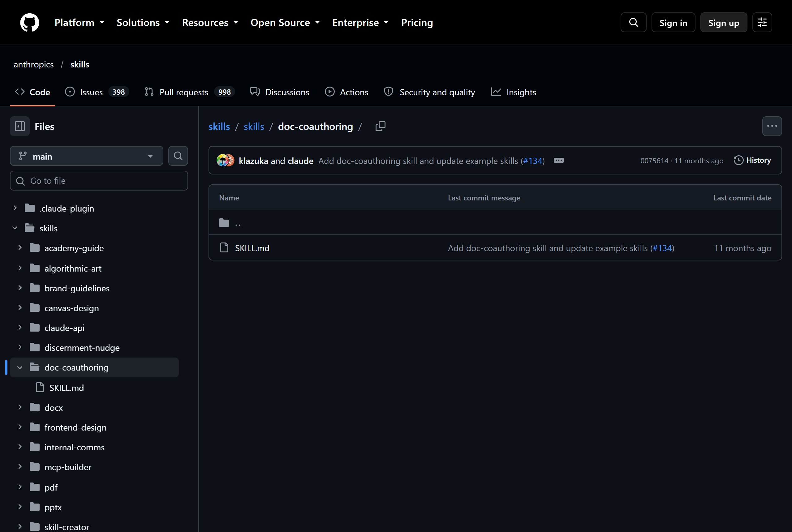Collapse the skills folder chevron in tree
The width and height of the screenshot is (792, 532).
point(15,228)
